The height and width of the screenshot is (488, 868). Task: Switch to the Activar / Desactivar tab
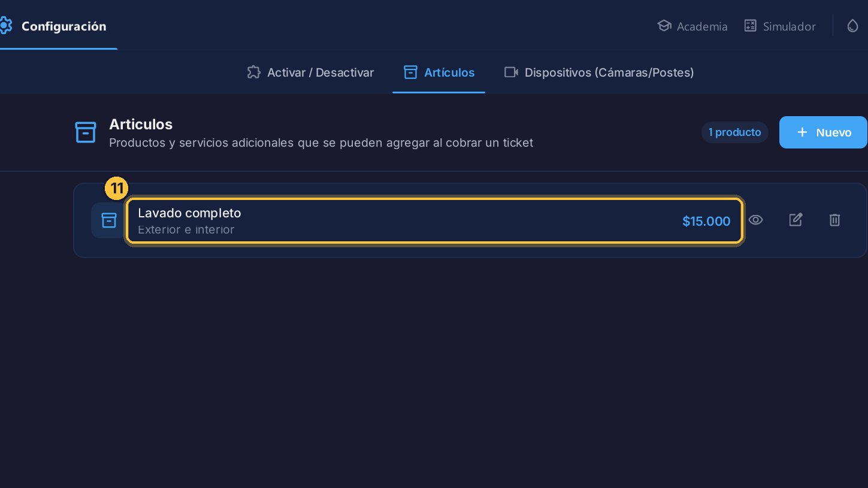310,72
